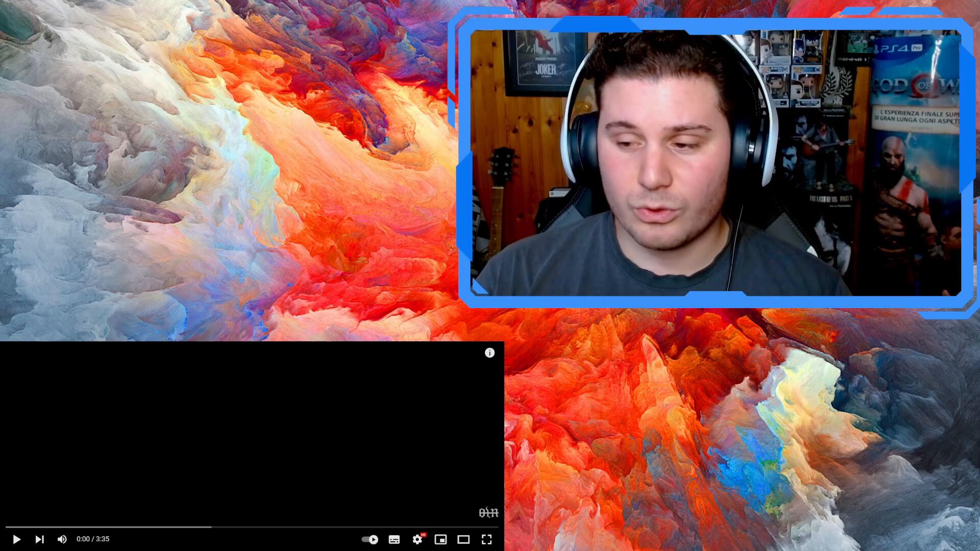Enter fullscreen mode
This screenshot has height=551, width=980.
point(486,539)
